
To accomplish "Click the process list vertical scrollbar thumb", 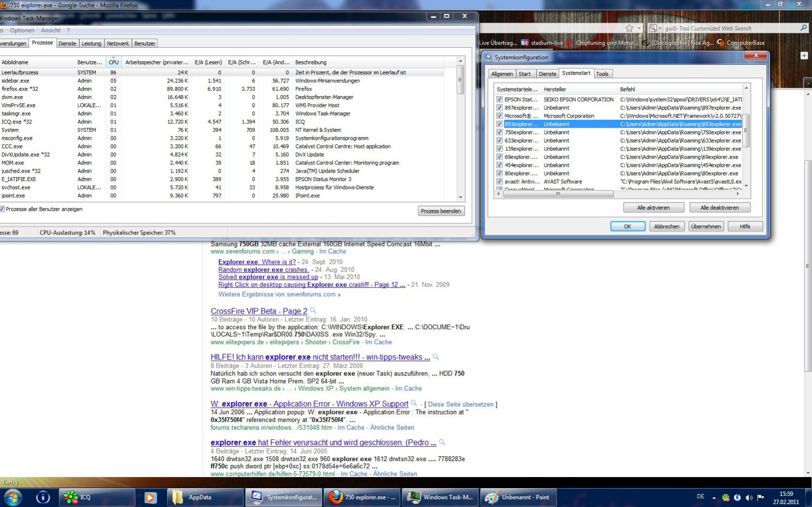I will pyautogui.click(x=460, y=80).
